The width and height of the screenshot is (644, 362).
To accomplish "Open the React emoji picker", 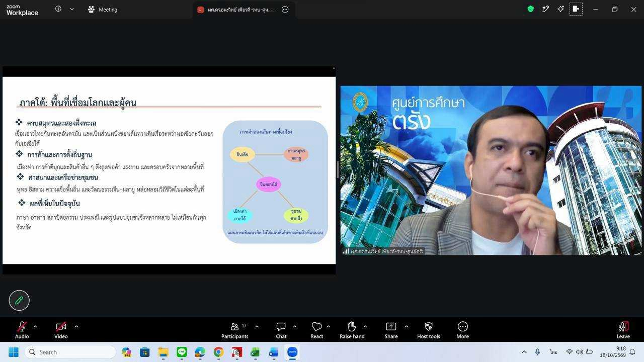I will point(316,330).
